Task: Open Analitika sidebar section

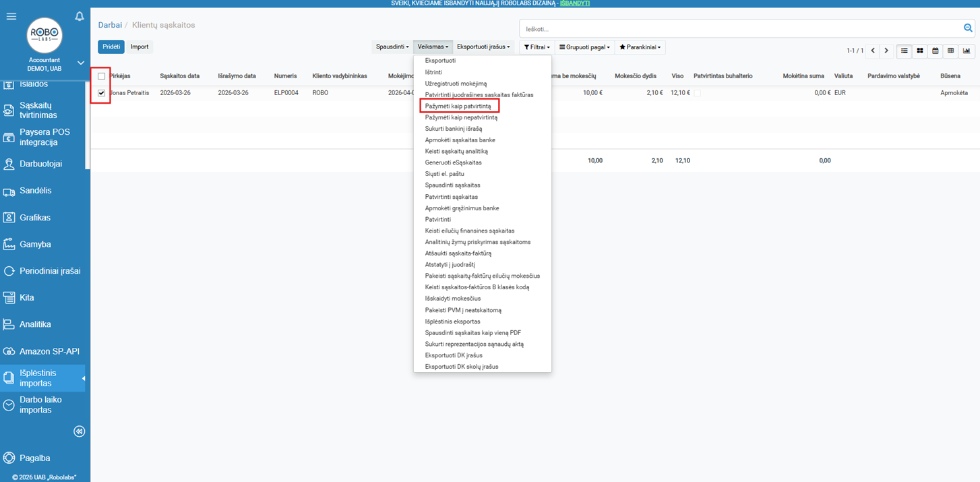Action: pos(42,324)
